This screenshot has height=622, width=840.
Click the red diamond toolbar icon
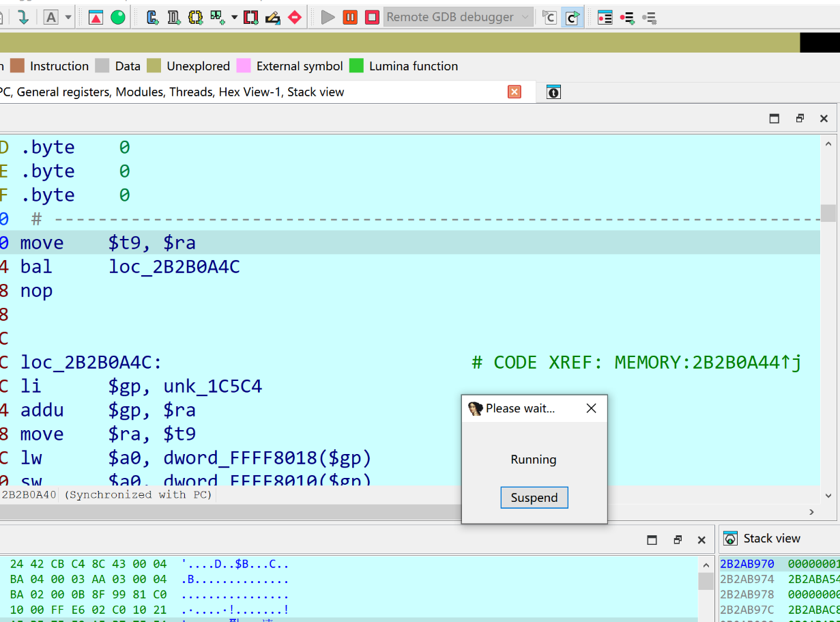295,17
